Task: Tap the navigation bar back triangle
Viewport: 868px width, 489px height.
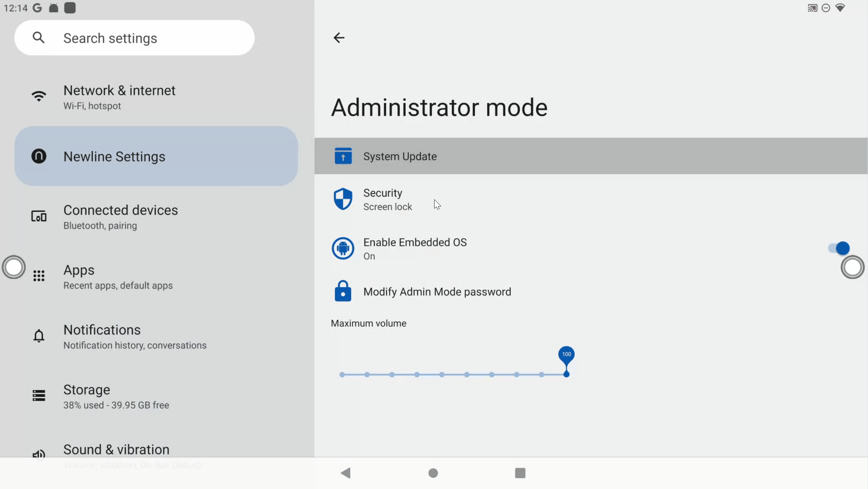Action: [x=346, y=473]
